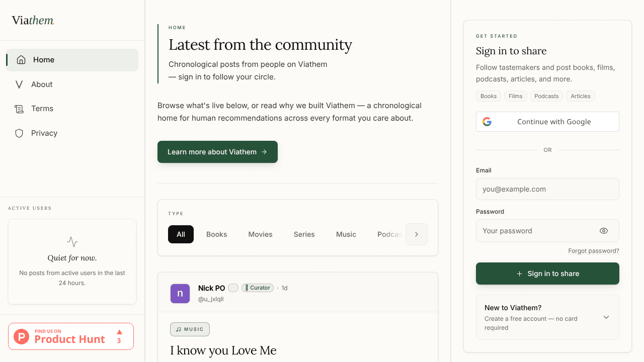Click the Viathem logo
The width and height of the screenshot is (644, 362).
33,21
